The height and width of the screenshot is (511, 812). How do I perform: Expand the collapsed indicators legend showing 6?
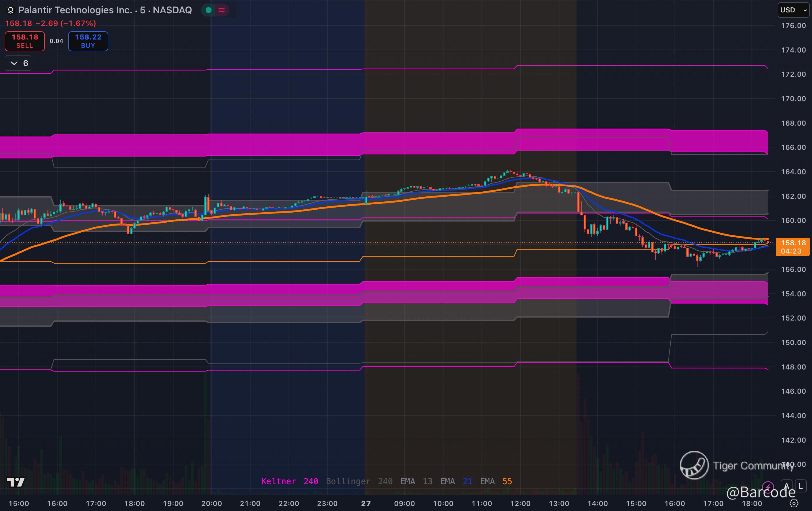tap(18, 63)
